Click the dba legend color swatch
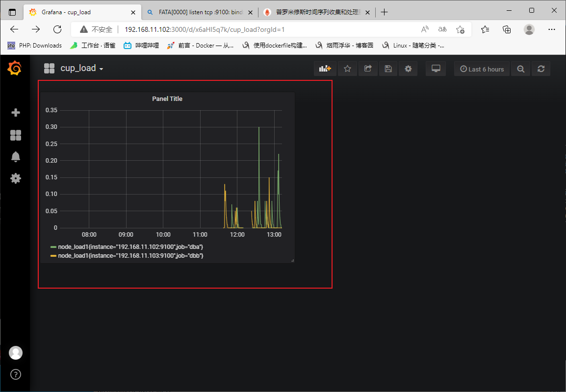The height and width of the screenshot is (392, 566). pyautogui.click(x=53, y=247)
